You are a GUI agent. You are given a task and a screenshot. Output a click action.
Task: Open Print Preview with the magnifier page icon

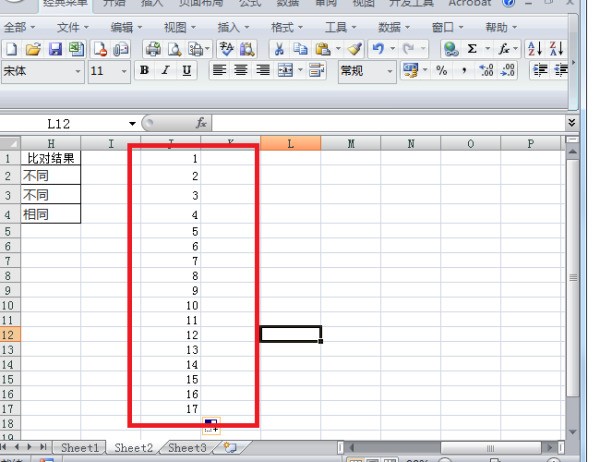point(175,49)
